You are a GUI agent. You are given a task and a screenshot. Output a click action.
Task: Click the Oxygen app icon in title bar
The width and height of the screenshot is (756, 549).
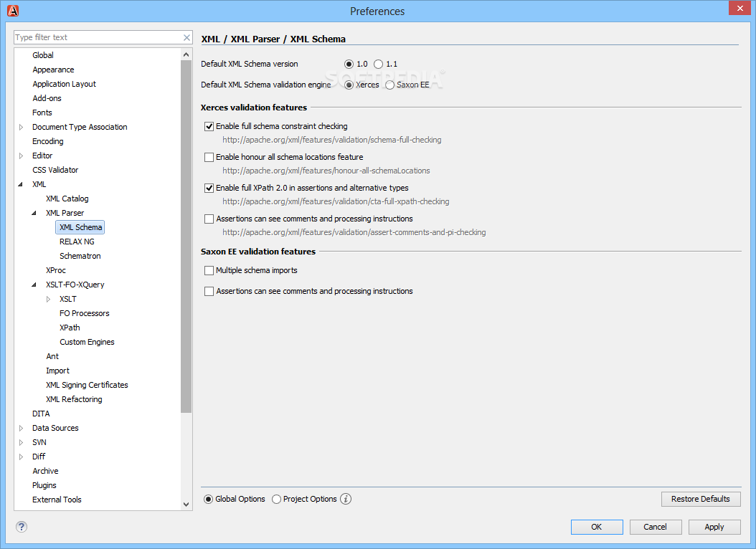pos(13,11)
